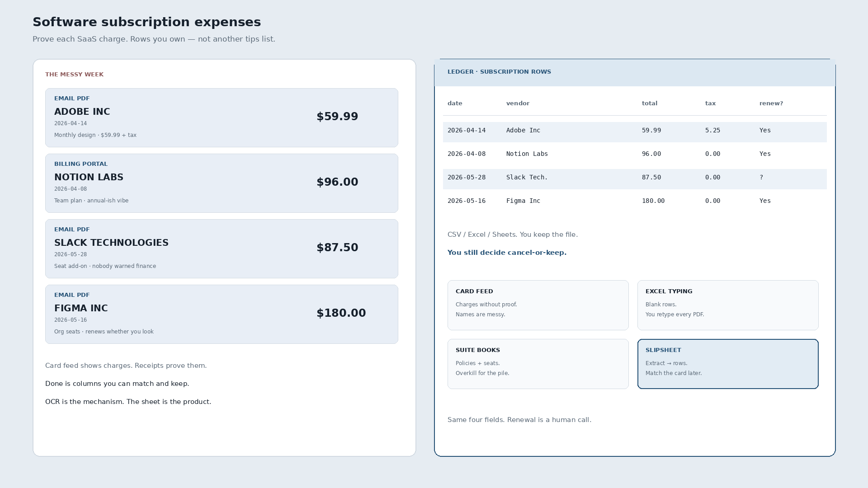Click ledger vendor cell 'Slack Tech.'
This screenshot has height=488, width=868.
(527, 178)
